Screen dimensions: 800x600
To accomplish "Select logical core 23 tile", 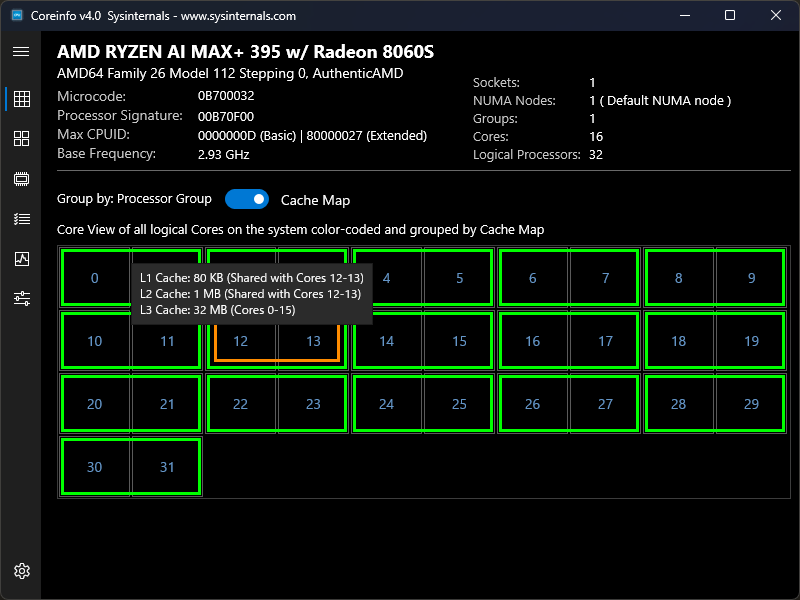I will pos(313,404).
